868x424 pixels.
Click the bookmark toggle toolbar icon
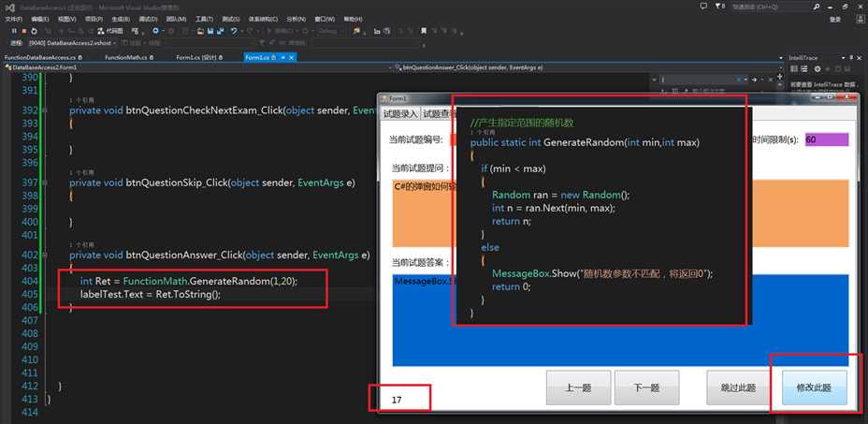coord(424,31)
